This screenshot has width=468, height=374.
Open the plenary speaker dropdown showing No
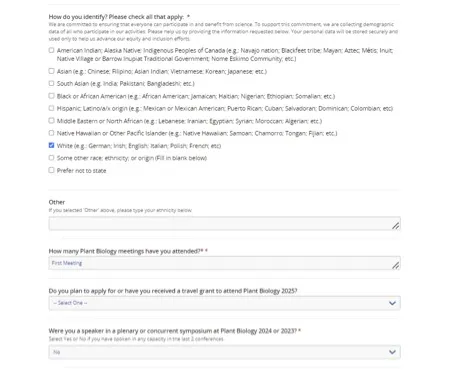click(x=224, y=352)
